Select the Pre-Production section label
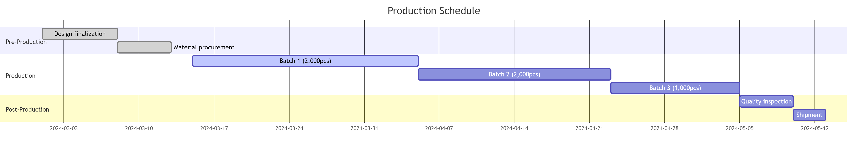The width and height of the screenshot is (868, 151). [x=26, y=42]
